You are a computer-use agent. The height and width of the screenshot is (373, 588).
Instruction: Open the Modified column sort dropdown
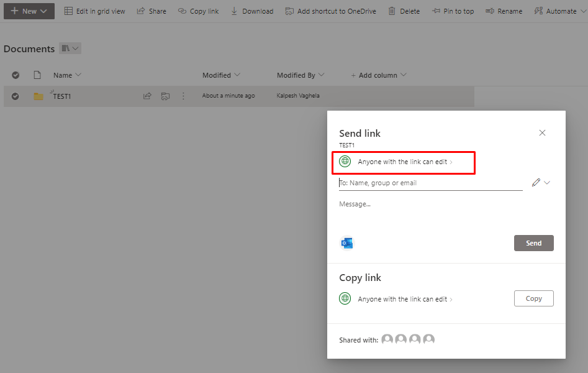tap(236, 75)
